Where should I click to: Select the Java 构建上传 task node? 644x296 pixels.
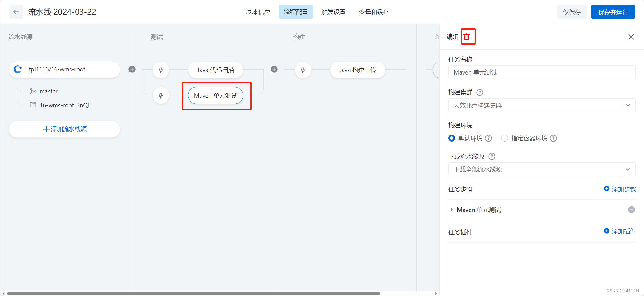tap(358, 70)
